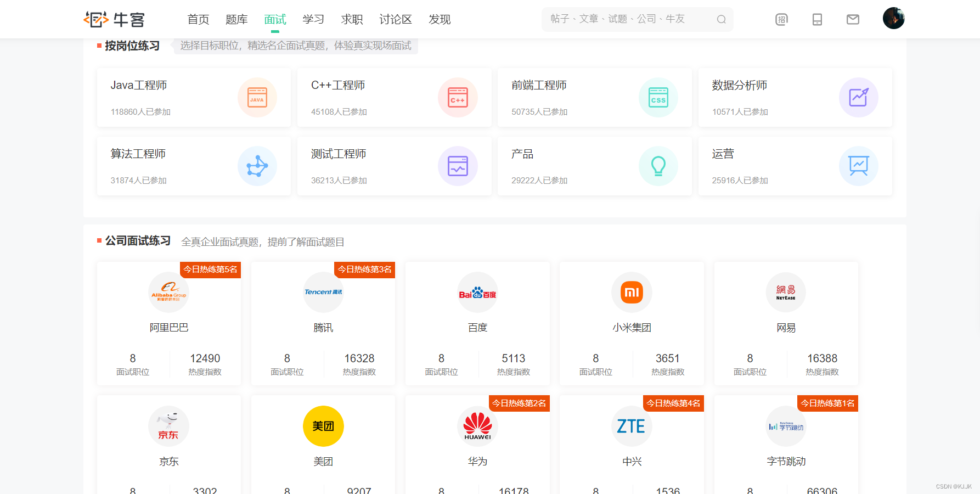Click the Xiaomi MI logo

(632, 292)
